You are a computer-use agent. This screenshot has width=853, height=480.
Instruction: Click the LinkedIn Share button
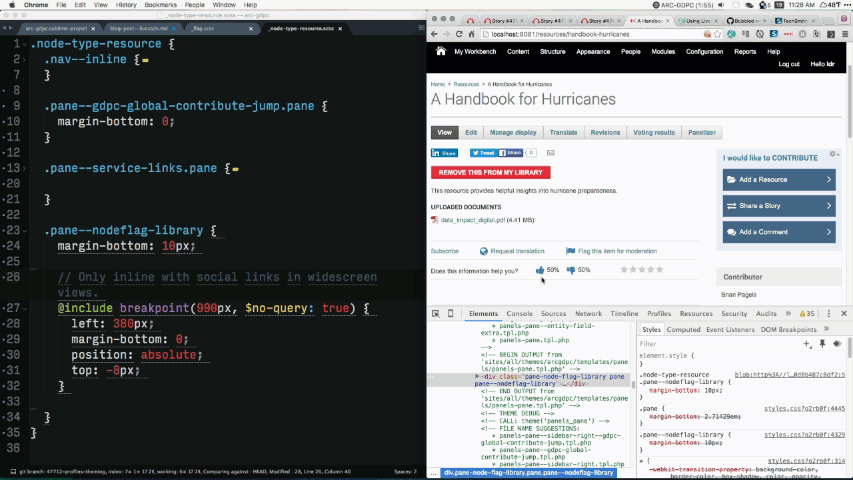click(x=444, y=153)
